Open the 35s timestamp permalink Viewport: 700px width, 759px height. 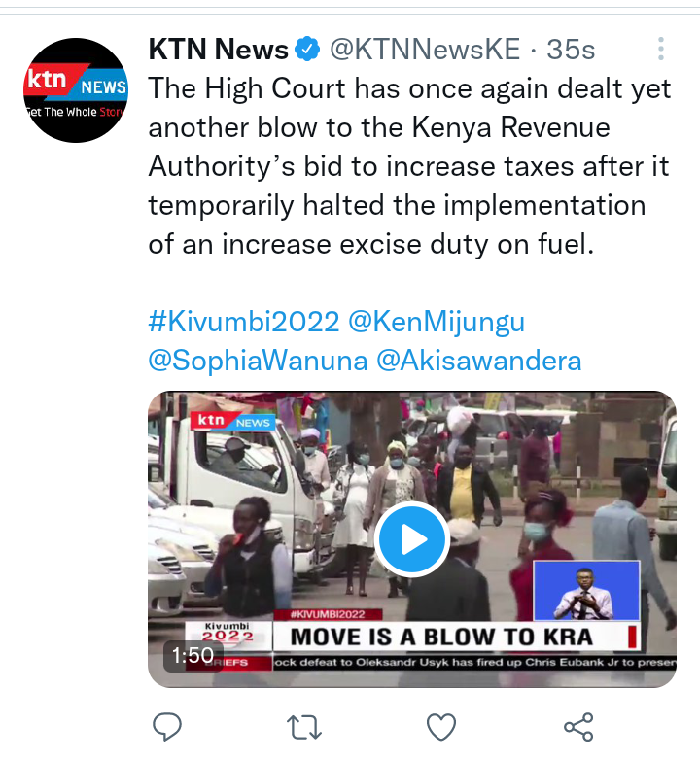[x=571, y=50]
